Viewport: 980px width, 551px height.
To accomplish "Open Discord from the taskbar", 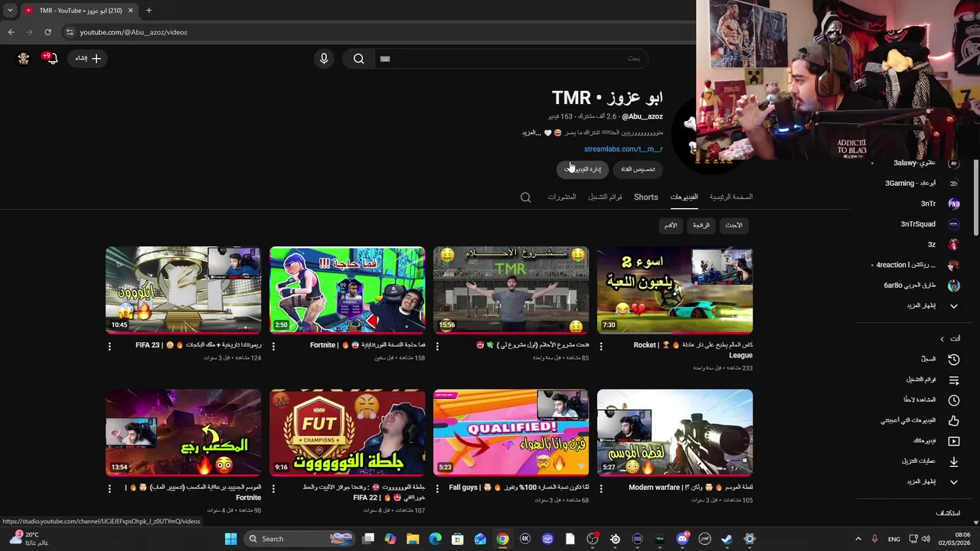I will [682, 539].
